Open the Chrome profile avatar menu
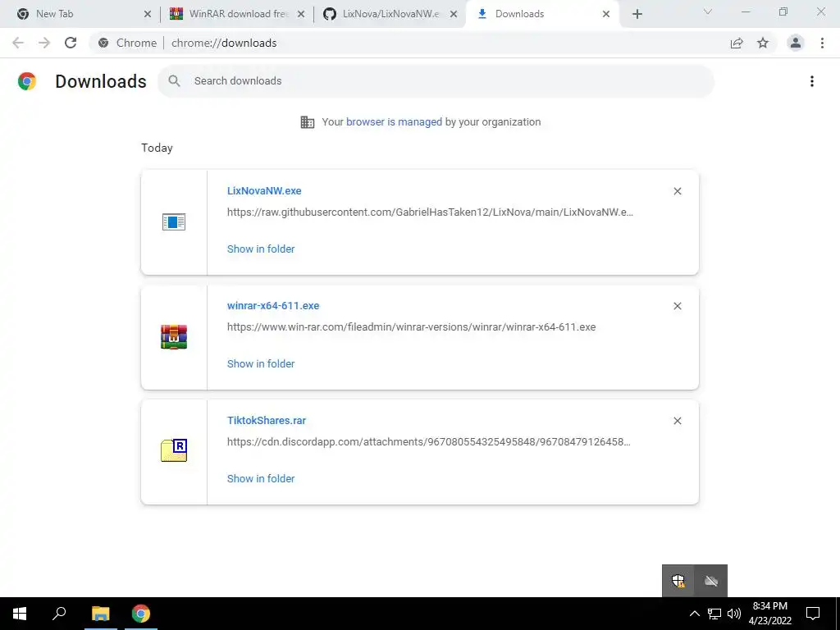840x630 pixels. 796,43
